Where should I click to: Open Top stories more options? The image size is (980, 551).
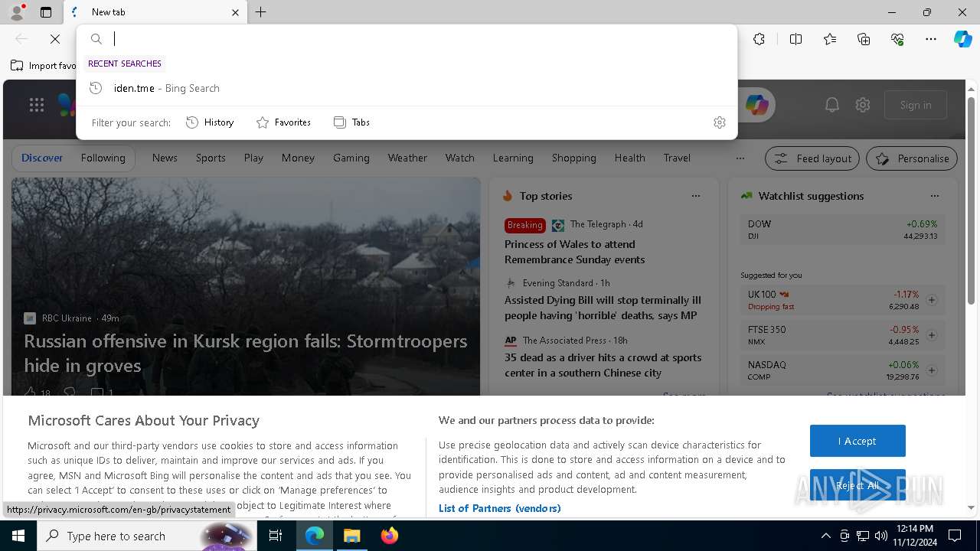point(696,196)
